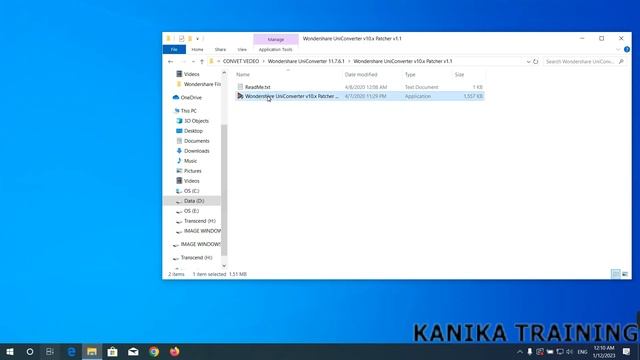This screenshot has height=360, width=640.
Task: Switch to details view layout icon
Action: pos(616,274)
